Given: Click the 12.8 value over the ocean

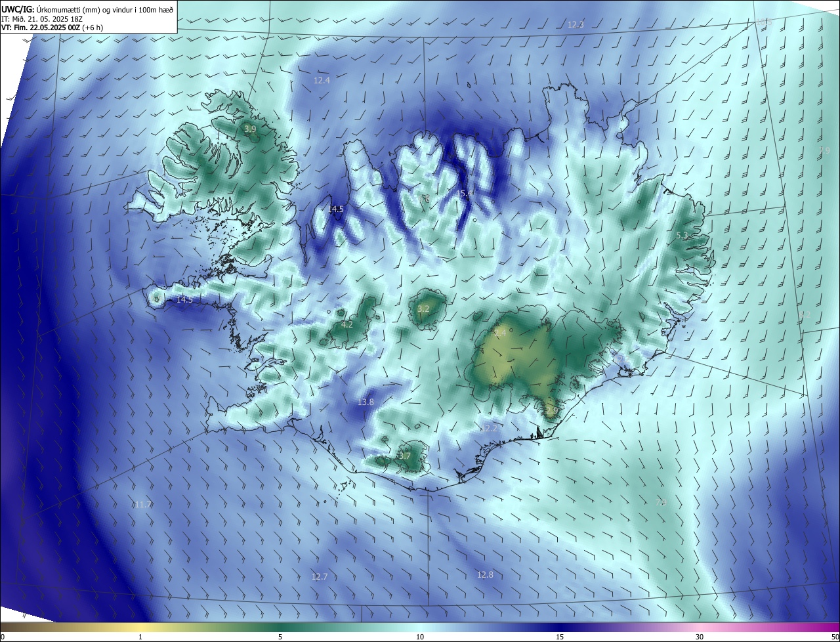Looking at the screenshot, I should [x=484, y=574].
